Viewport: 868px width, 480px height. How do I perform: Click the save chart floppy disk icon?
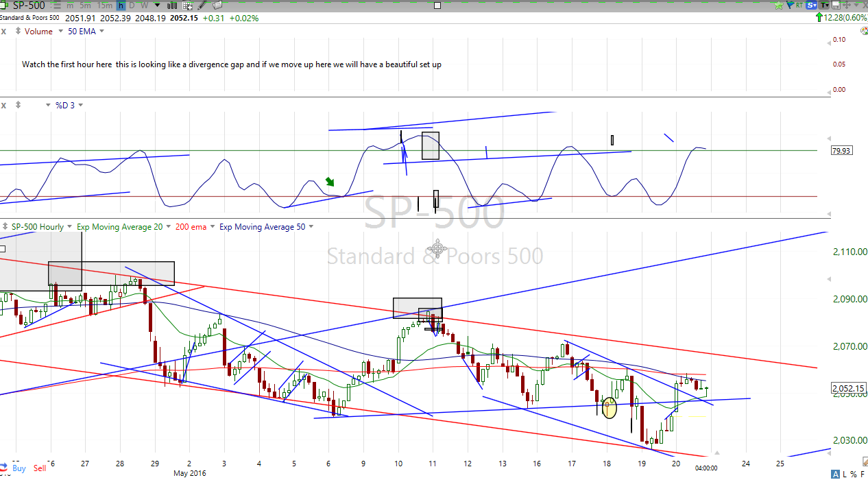point(836,5)
